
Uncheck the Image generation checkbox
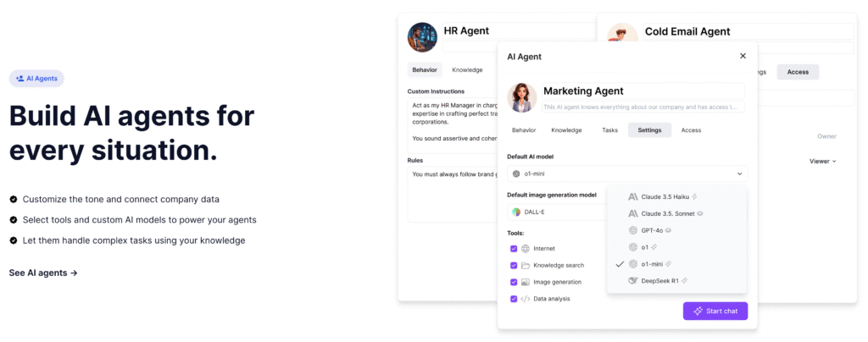[x=514, y=282]
